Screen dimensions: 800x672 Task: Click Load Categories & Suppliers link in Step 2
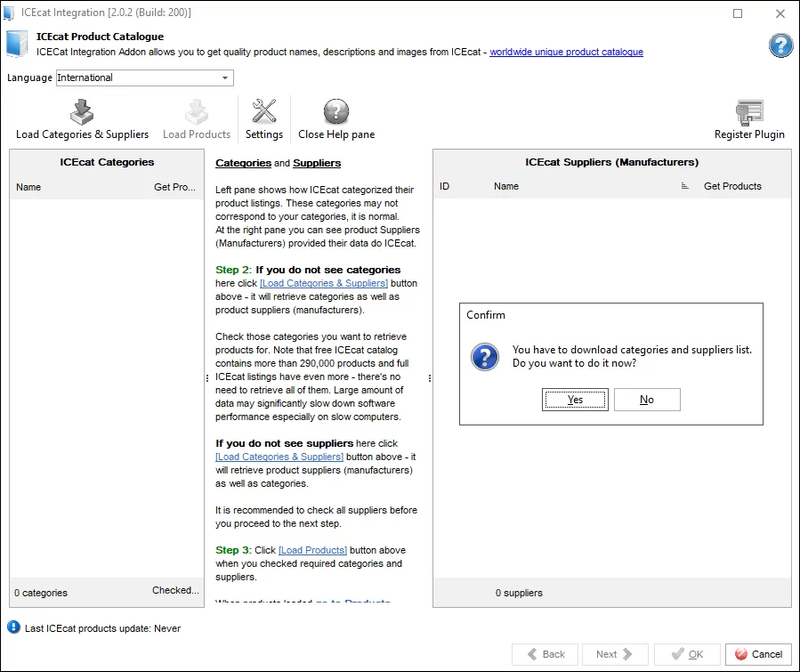point(323,284)
